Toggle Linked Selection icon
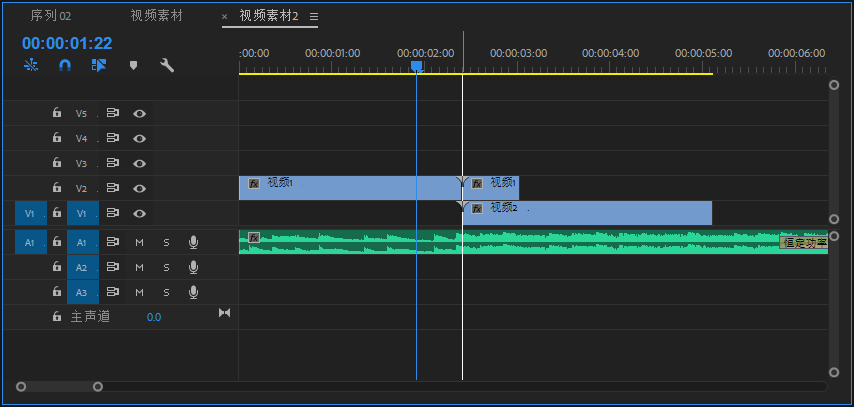This screenshot has width=854, height=407. click(99, 65)
